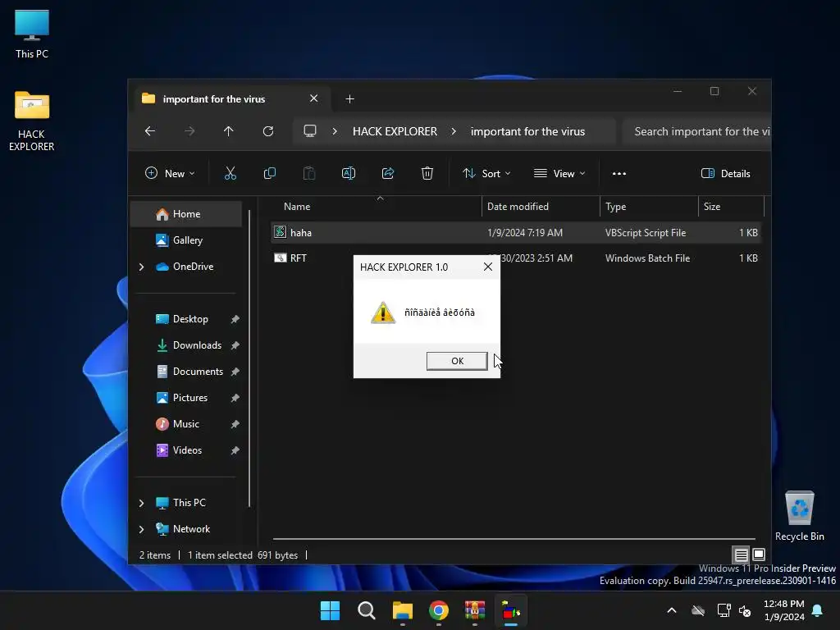Switch to large thumbnails view icon

(759, 555)
